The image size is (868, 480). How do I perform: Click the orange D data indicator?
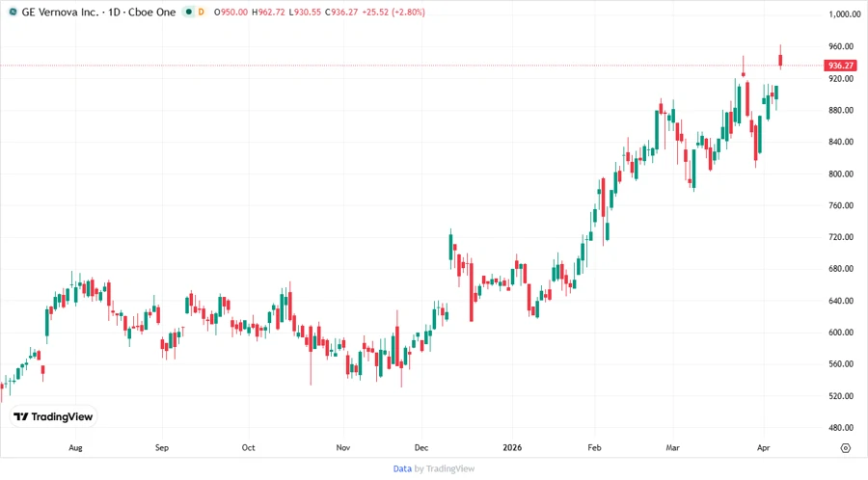click(x=201, y=12)
